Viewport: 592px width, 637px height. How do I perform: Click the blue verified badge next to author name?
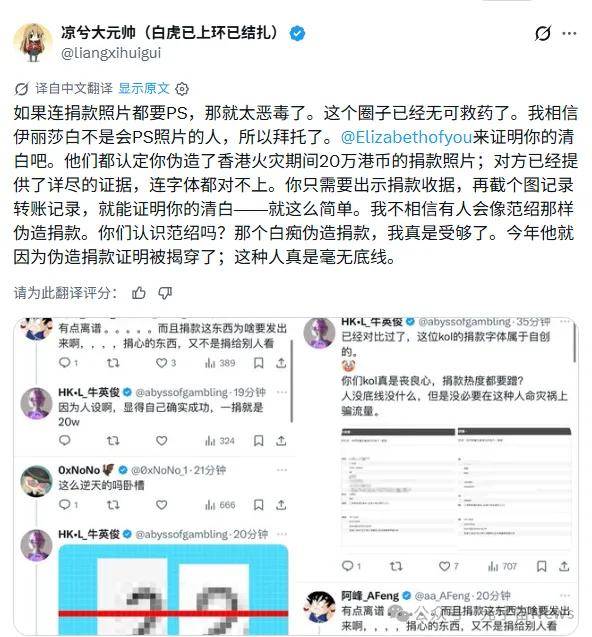297,33
